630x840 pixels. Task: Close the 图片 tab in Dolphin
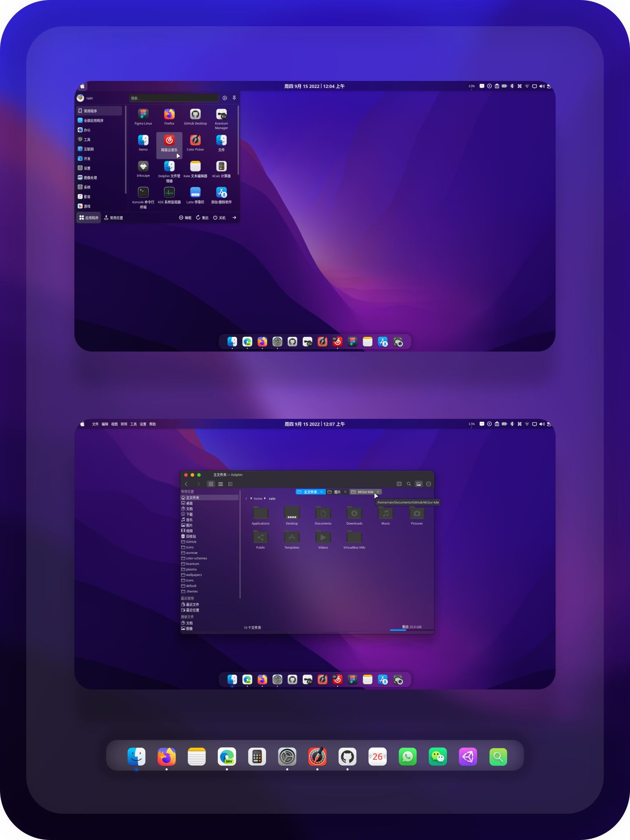click(x=345, y=492)
